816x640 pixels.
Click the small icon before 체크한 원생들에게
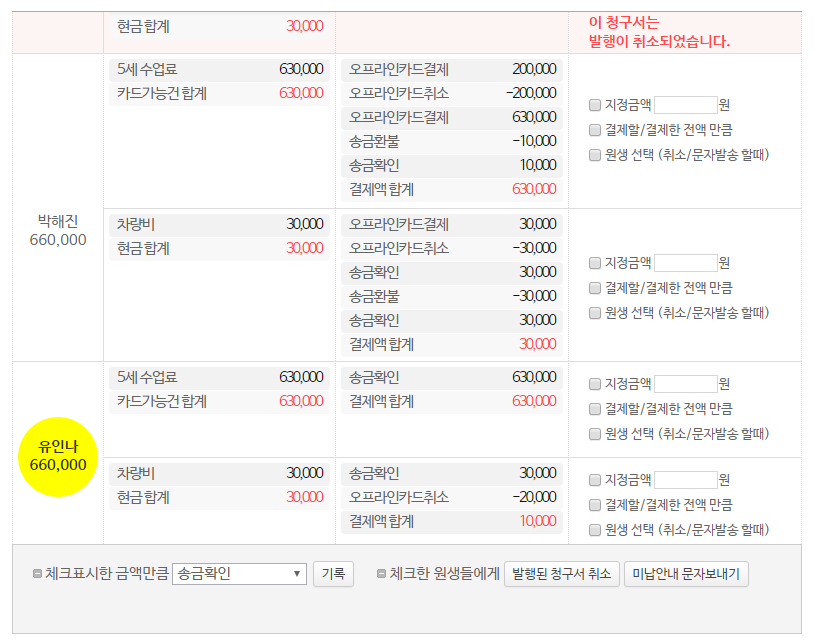point(381,574)
